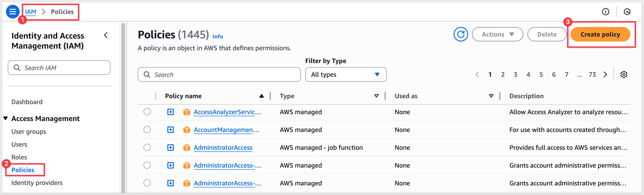Image resolution: width=644 pixels, height=195 pixels.
Task: Select the AccessAnalyzerService policy radio button
Action: point(147,112)
